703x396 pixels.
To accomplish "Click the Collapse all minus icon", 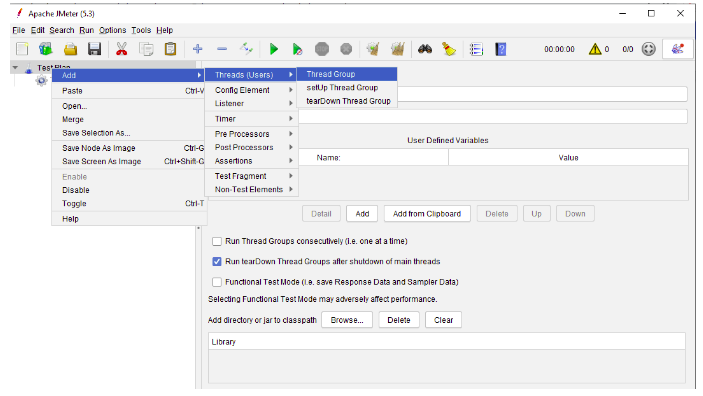I will (x=222, y=49).
